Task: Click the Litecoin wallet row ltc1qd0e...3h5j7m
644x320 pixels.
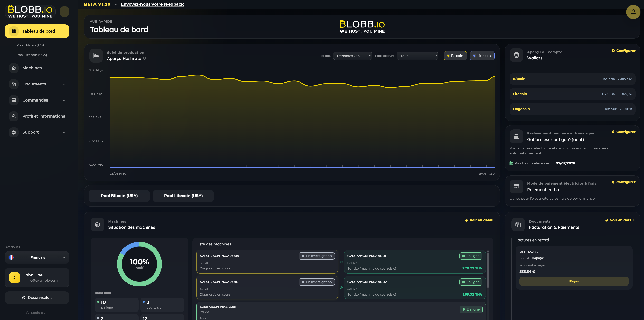Action: (573, 94)
